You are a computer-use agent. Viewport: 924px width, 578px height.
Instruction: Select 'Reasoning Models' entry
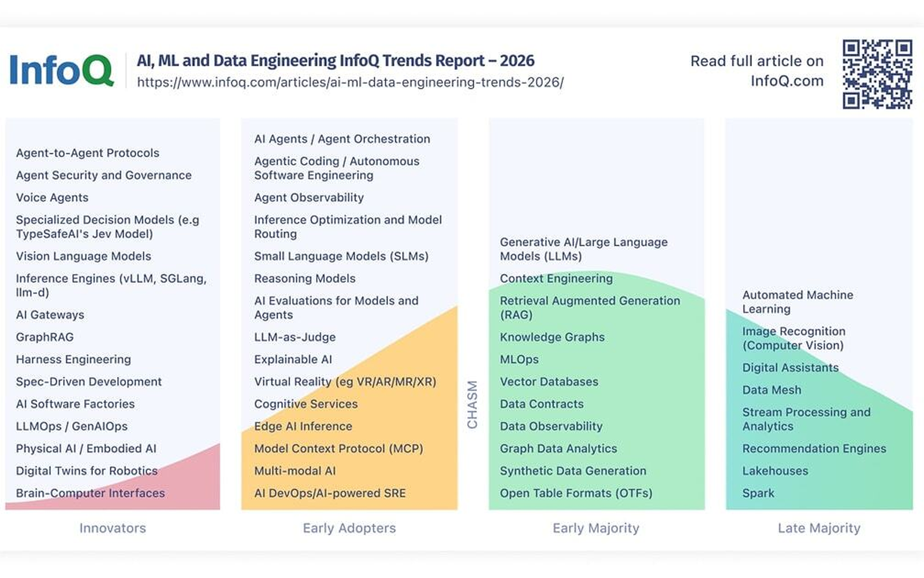[305, 279]
